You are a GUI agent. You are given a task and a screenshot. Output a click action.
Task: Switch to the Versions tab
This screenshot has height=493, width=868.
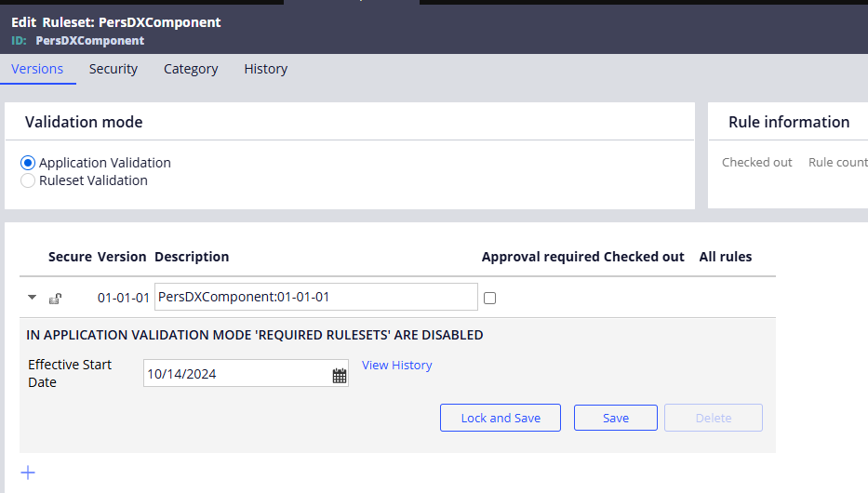click(37, 69)
